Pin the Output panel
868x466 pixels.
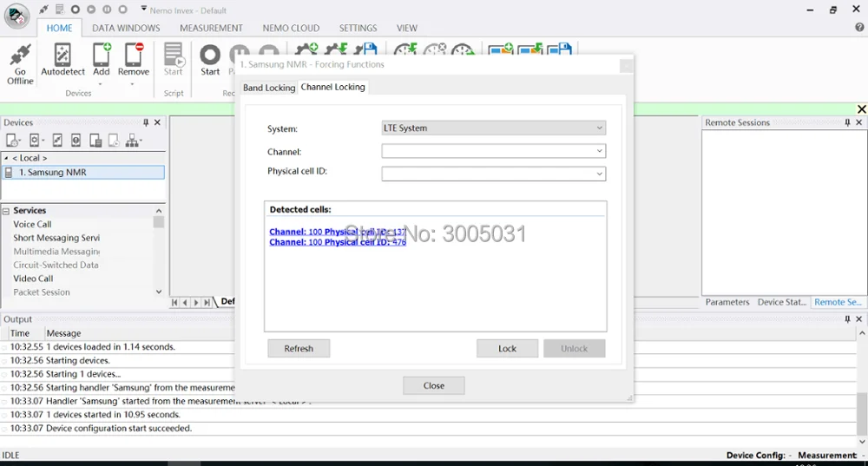(847, 318)
